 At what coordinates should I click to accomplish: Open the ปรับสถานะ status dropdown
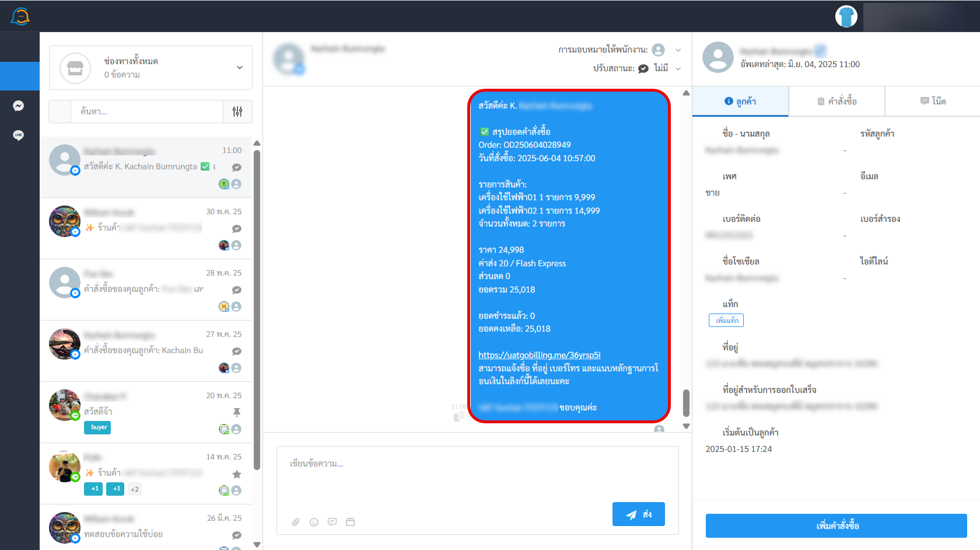pyautogui.click(x=678, y=68)
